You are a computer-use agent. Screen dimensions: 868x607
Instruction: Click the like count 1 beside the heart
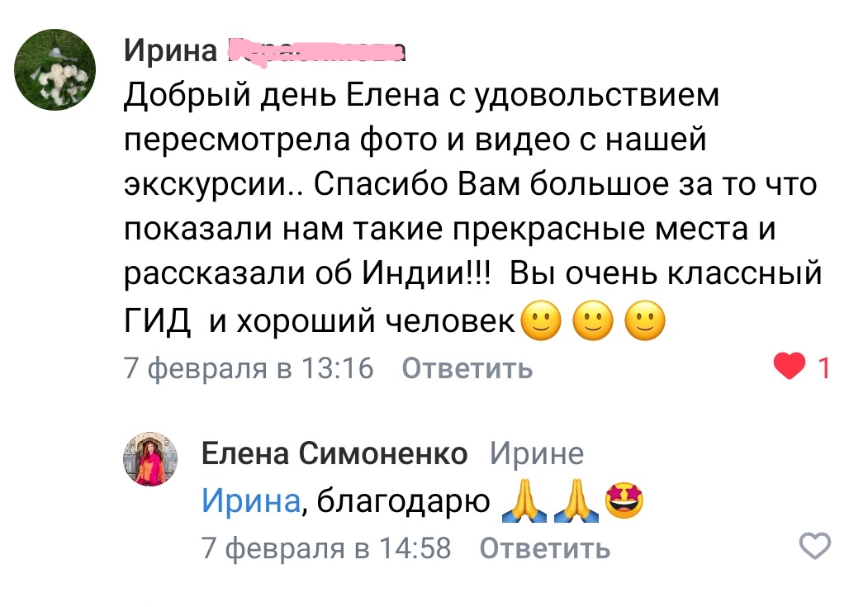pyautogui.click(x=823, y=368)
